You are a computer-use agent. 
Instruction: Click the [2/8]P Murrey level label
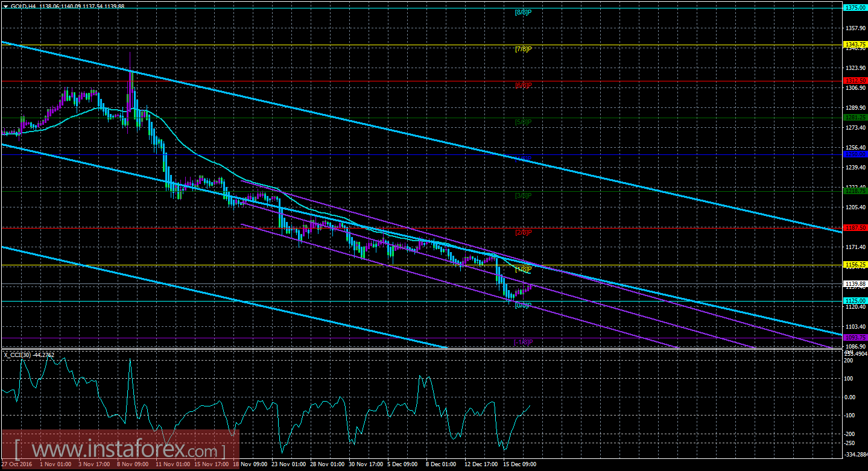(523, 232)
